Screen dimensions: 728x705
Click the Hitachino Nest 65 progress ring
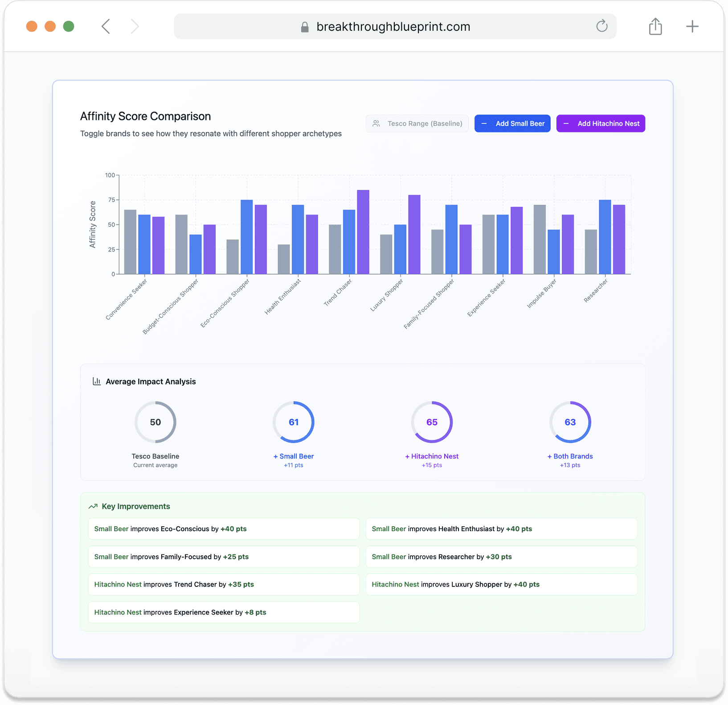[x=432, y=422]
